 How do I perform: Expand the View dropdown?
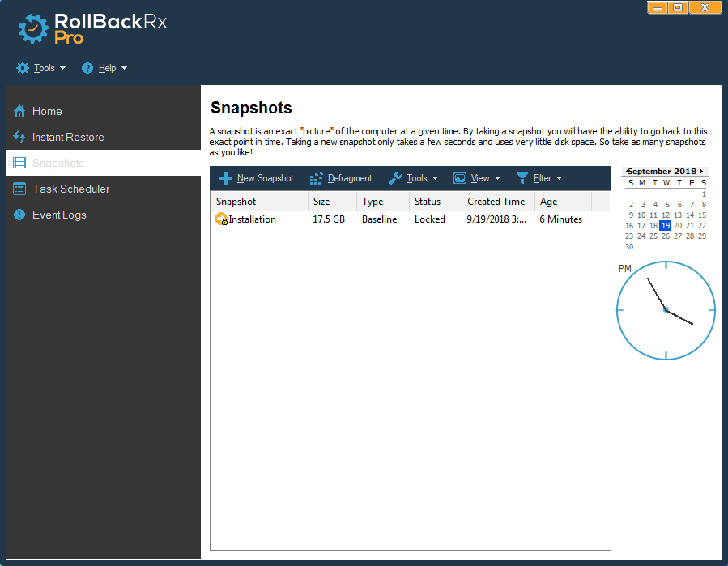(x=477, y=178)
